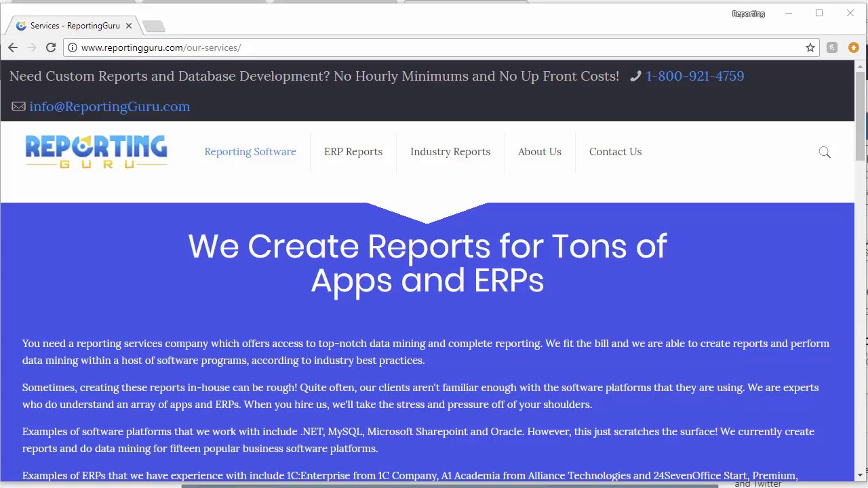868x488 pixels.
Task: Open site search with the magnifier icon
Action: tap(825, 152)
